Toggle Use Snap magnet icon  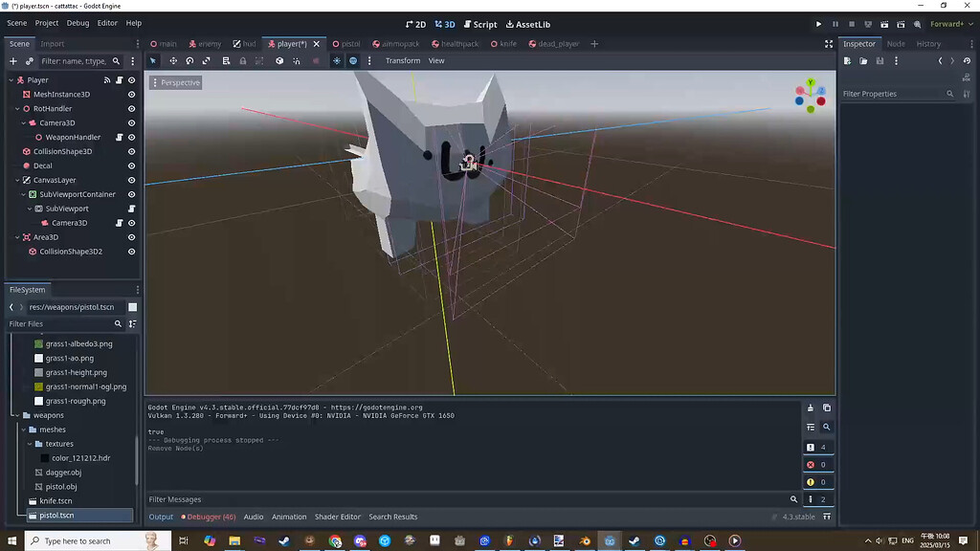point(297,60)
